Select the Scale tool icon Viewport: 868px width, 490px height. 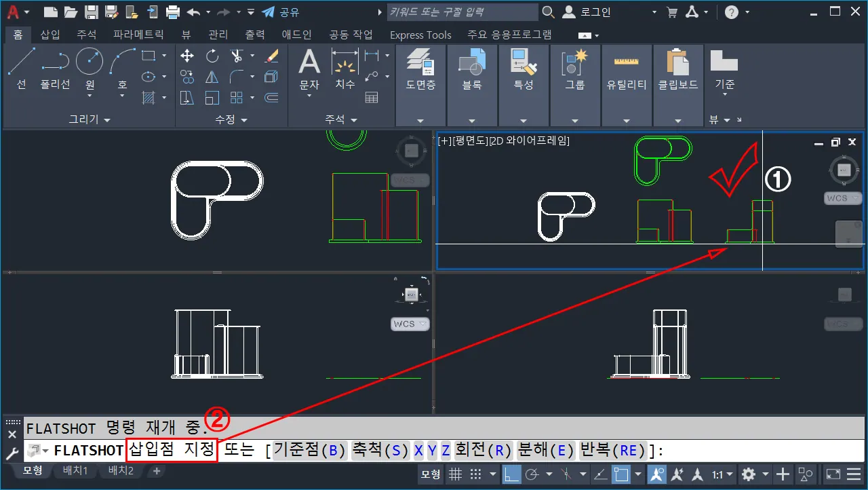[212, 98]
